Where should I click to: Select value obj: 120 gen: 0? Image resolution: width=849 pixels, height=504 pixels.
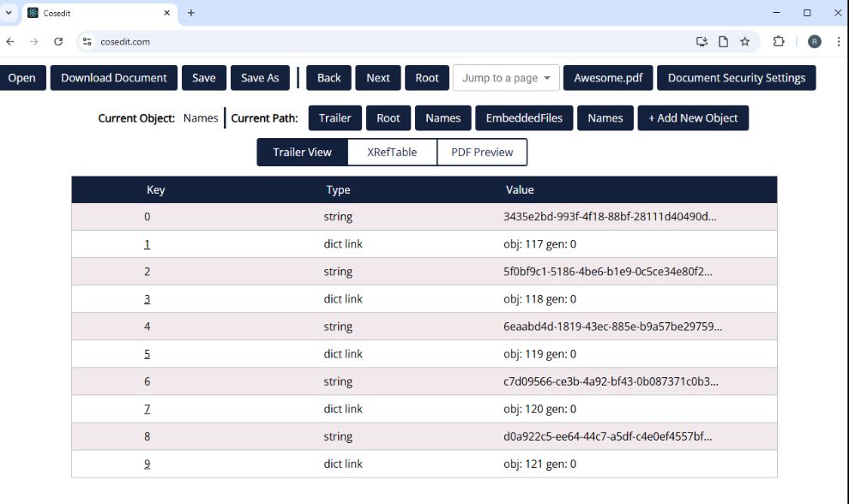coord(539,409)
